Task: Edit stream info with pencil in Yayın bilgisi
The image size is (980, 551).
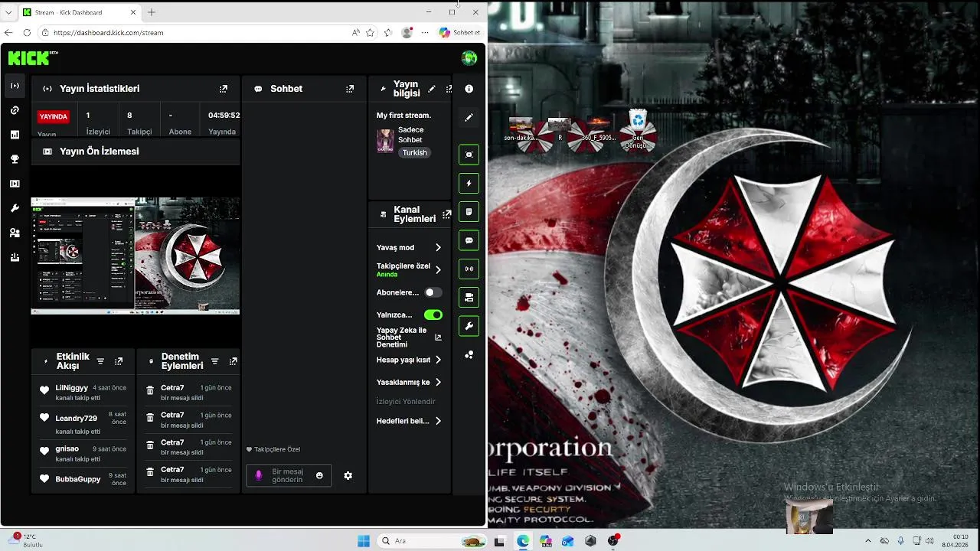Action: tap(432, 89)
